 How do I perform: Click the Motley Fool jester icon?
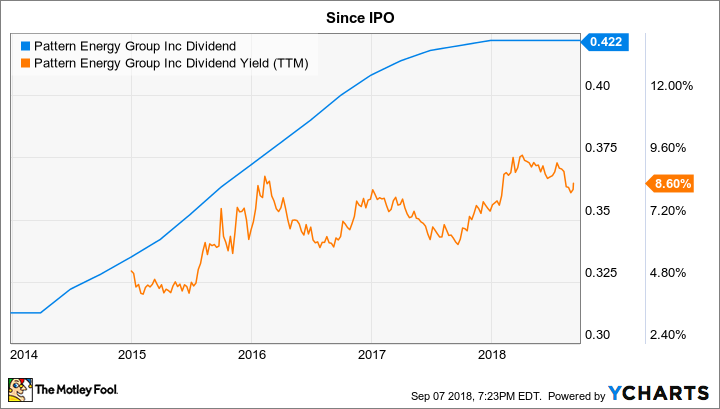(20, 390)
